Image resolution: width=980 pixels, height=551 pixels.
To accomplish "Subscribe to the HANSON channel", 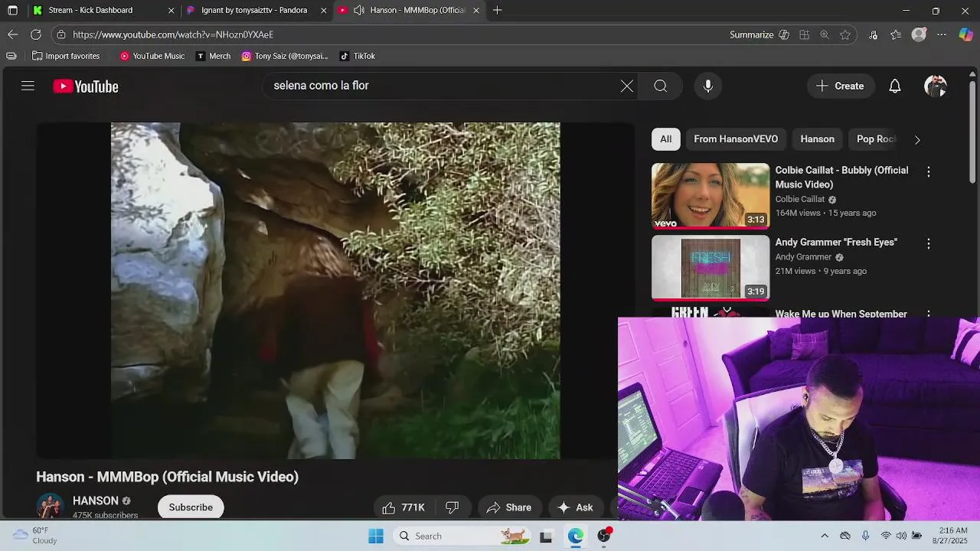I will [191, 507].
